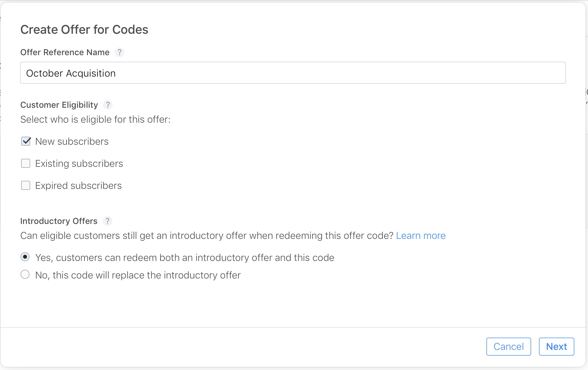
Task: Open the Learn more link about introductory offers
Action: coord(421,236)
